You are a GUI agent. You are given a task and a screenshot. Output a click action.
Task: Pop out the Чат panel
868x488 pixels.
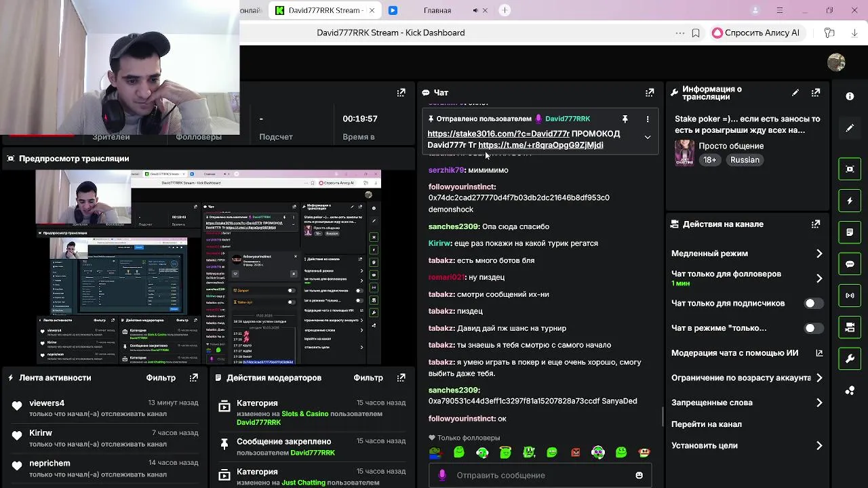pyautogui.click(x=650, y=92)
